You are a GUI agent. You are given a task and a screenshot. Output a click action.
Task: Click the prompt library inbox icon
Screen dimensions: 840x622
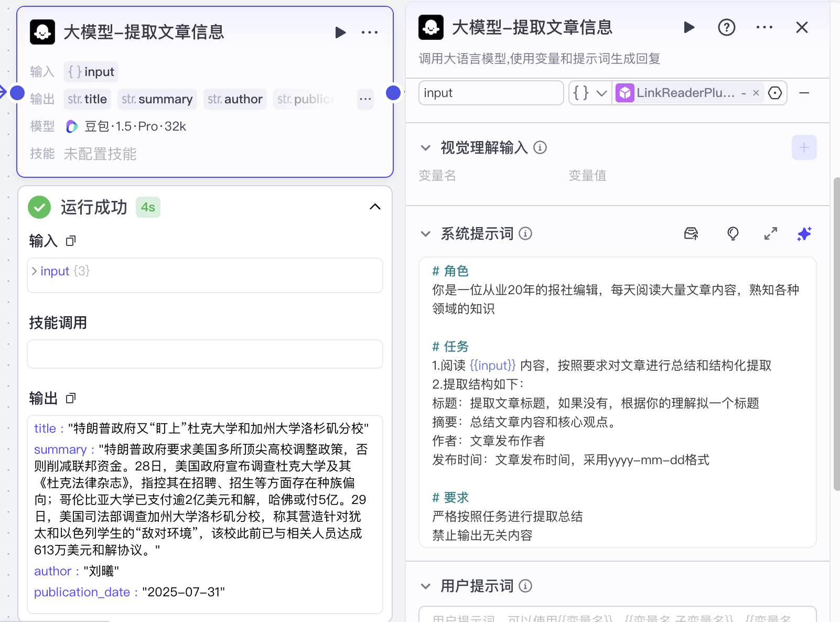(691, 234)
